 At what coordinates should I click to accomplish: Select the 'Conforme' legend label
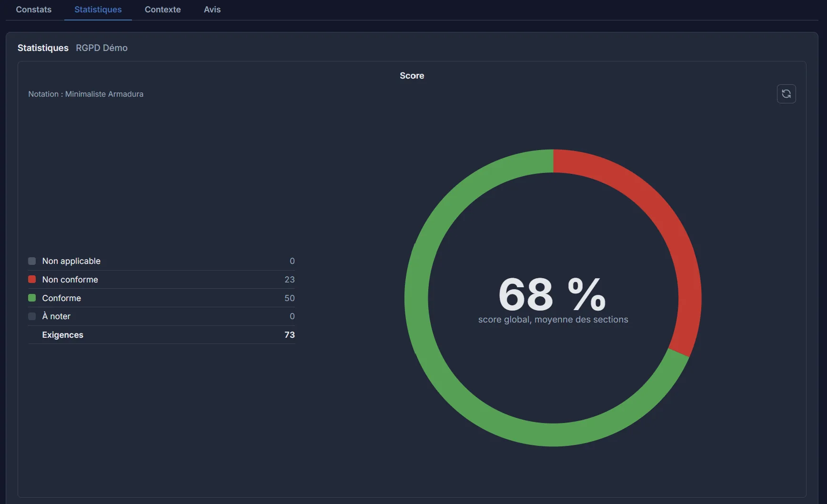(x=61, y=298)
